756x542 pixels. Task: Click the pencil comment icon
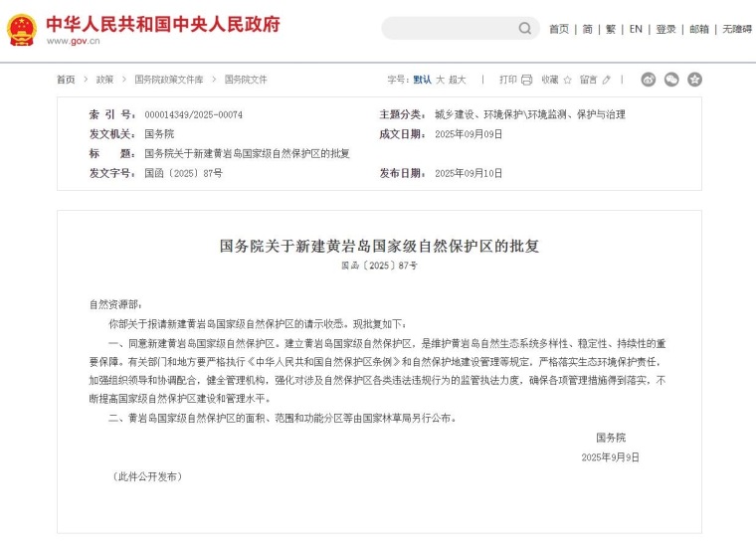606,80
